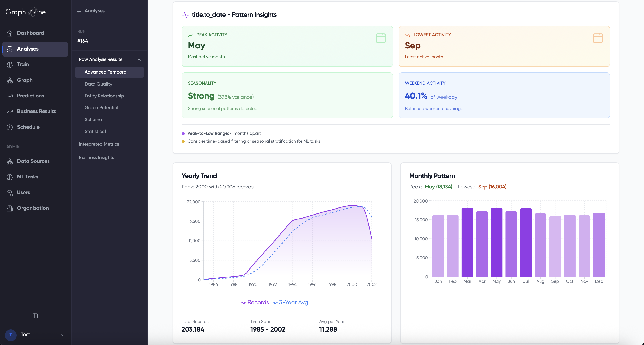Collapse the left navigation sidebar
644x345 pixels.
[35, 316]
